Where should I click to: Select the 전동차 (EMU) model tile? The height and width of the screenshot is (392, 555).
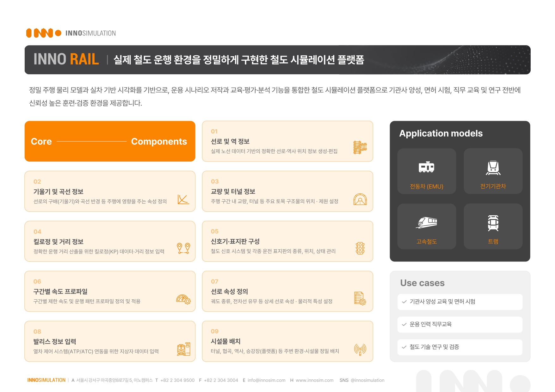(427, 171)
